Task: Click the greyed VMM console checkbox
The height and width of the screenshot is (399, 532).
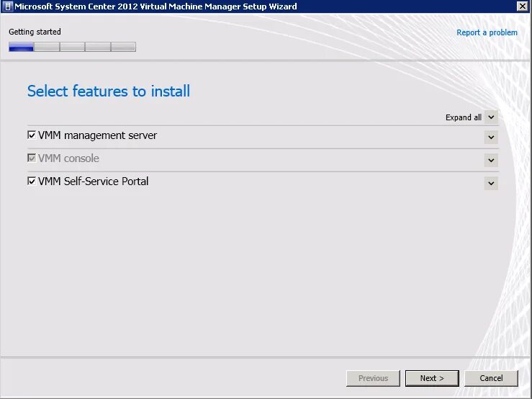Action: tap(32, 158)
